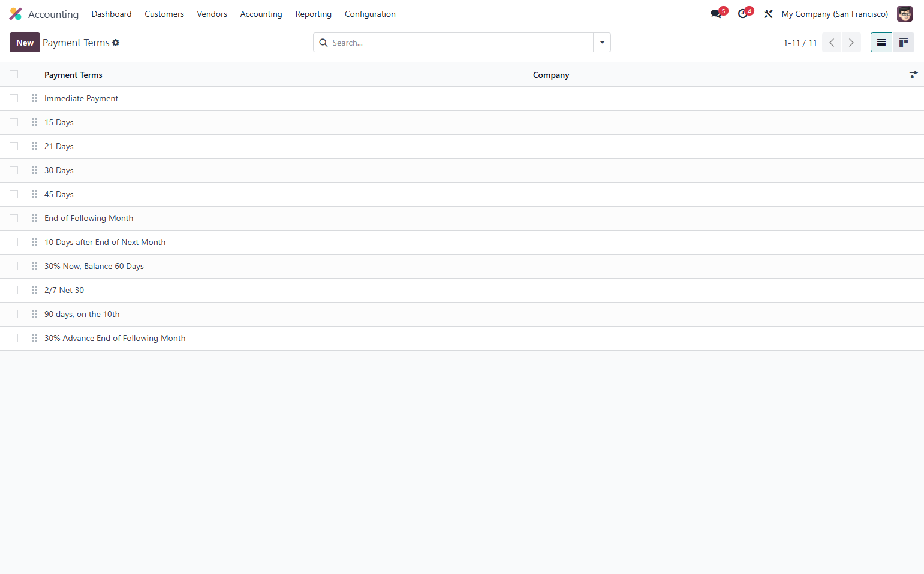Viewport: 924px width, 574px height.
Task: Check the 30% Now, Balance 60 Days checkbox
Action: (x=14, y=266)
